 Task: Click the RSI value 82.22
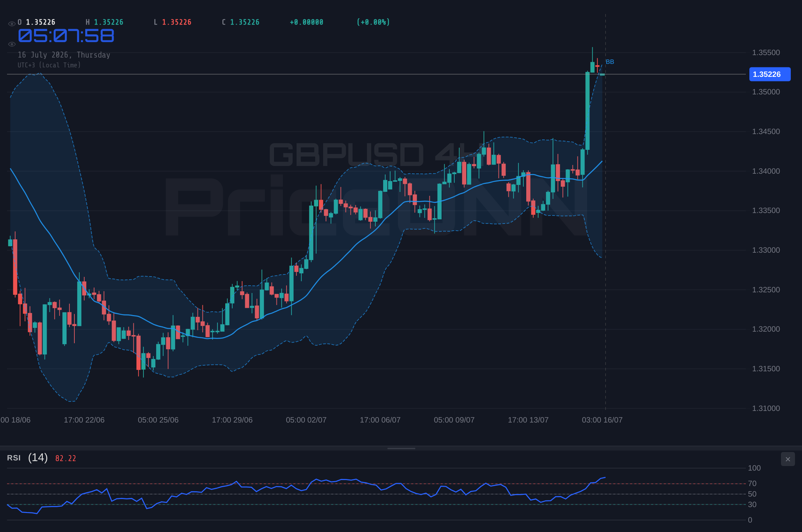66,458
